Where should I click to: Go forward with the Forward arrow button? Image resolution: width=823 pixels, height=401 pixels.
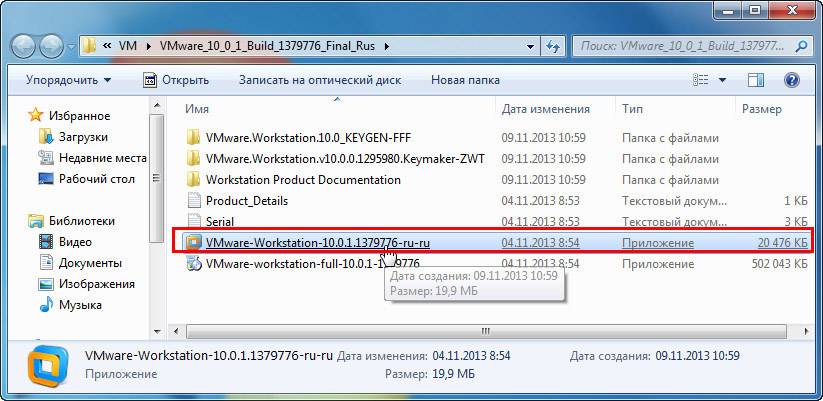pos(51,48)
